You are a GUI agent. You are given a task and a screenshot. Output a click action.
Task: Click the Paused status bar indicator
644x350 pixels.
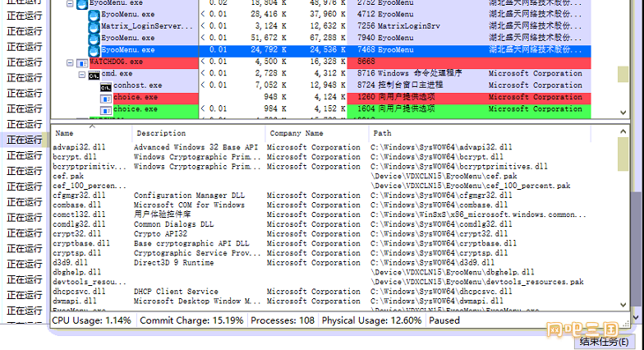tap(444, 320)
